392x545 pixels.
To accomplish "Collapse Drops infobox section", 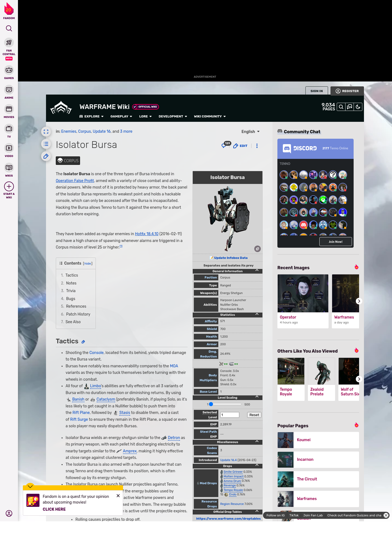I will [x=228, y=466].
